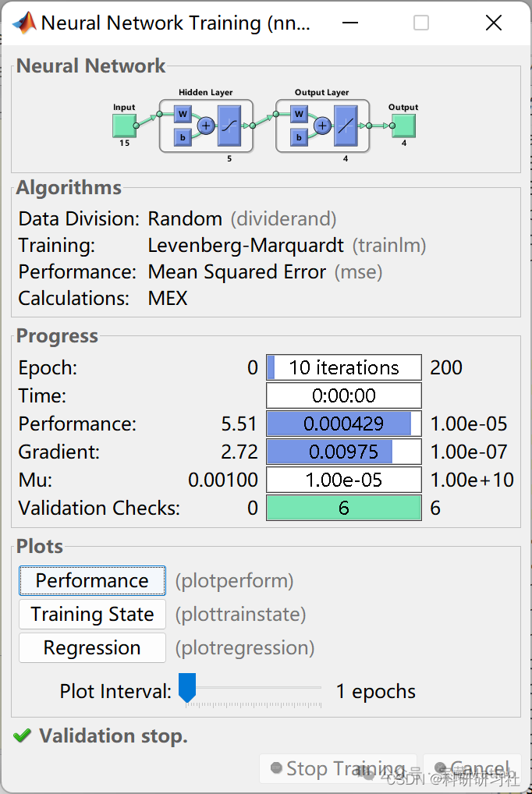Image resolution: width=532 pixels, height=794 pixels.
Task: Click the (dividerand) function text
Action: tap(284, 218)
